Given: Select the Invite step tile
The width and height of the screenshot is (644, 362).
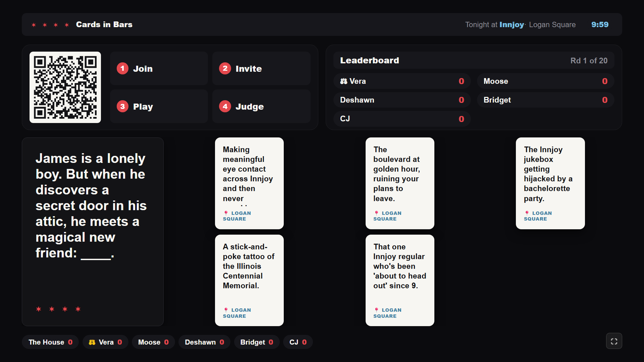Looking at the screenshot, I should (x=261, y=68).
